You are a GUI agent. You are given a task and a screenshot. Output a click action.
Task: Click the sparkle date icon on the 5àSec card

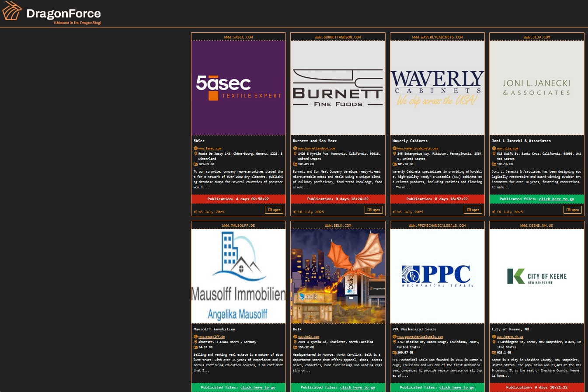tap(195, 212)
